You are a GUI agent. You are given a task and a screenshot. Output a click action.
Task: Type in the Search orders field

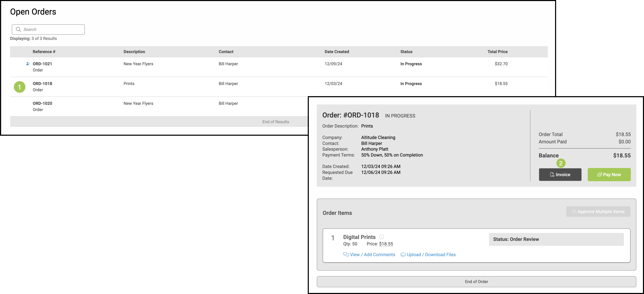(52, 30)
